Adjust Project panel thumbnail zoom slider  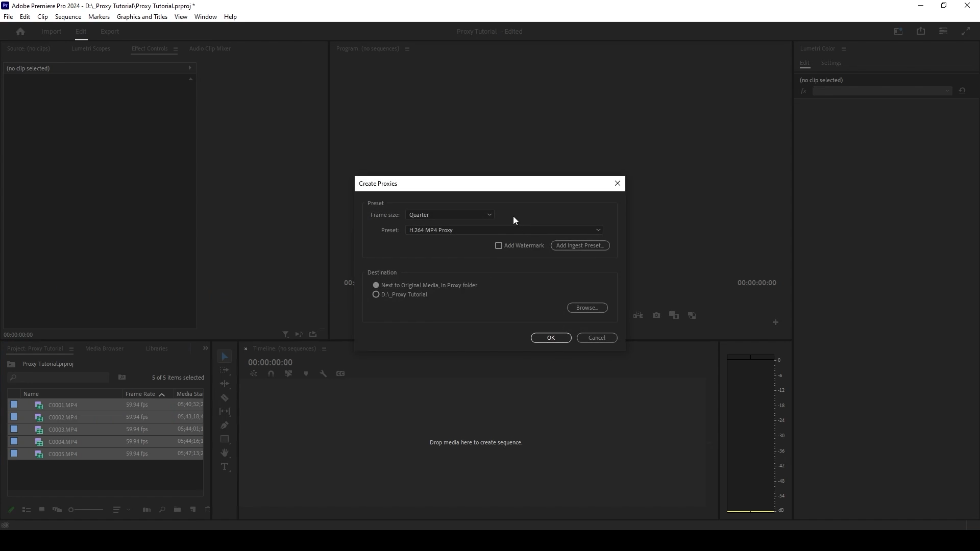[x=86, y=510]
